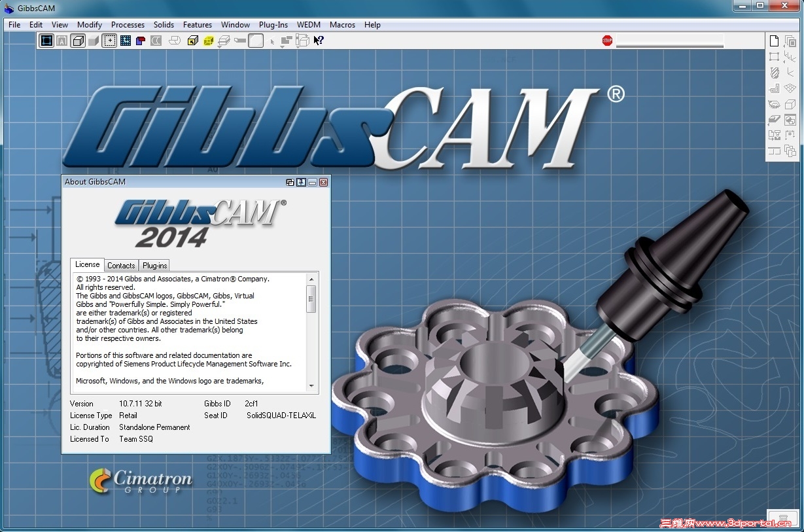Click the red STOP icon in the toolbar
Screen dimensions: 804x532
(606, 40)
